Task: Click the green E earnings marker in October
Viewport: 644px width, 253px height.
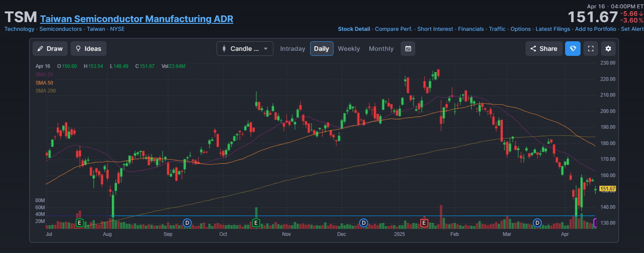Action: (x=256, y=223)
